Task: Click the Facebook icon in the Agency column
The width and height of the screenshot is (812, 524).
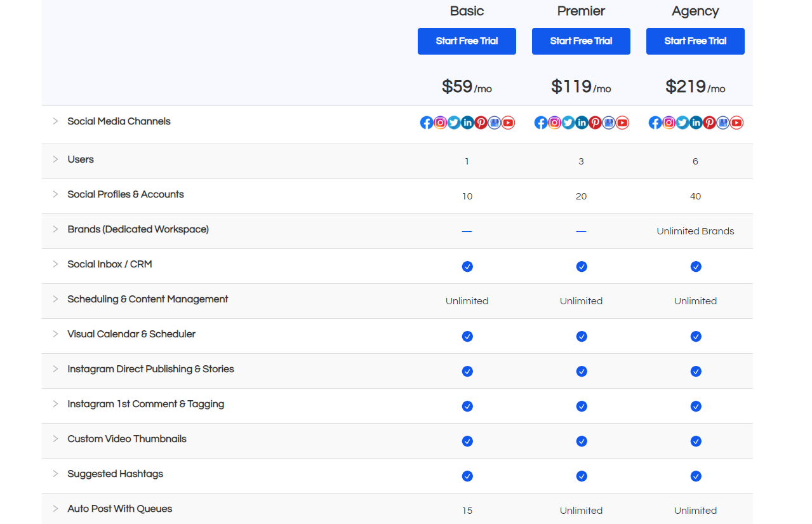Action: tap(655, 123)
